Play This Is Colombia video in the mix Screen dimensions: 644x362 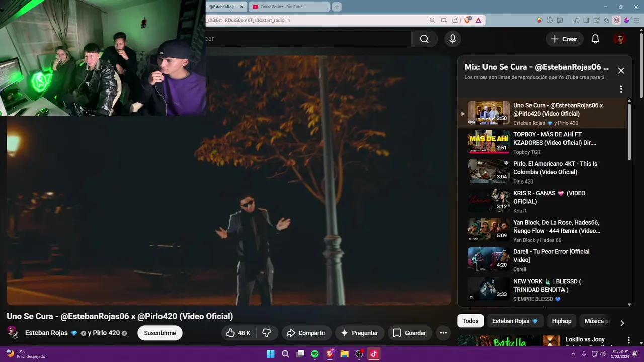click(x=542, y=172)
